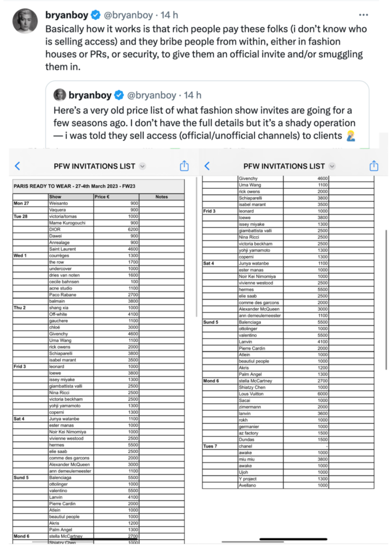Viewport: 392px width, 555px height.
Task: Open the share icon in the left sheet view
Action: pyautogui.click(x=185, y=166)
